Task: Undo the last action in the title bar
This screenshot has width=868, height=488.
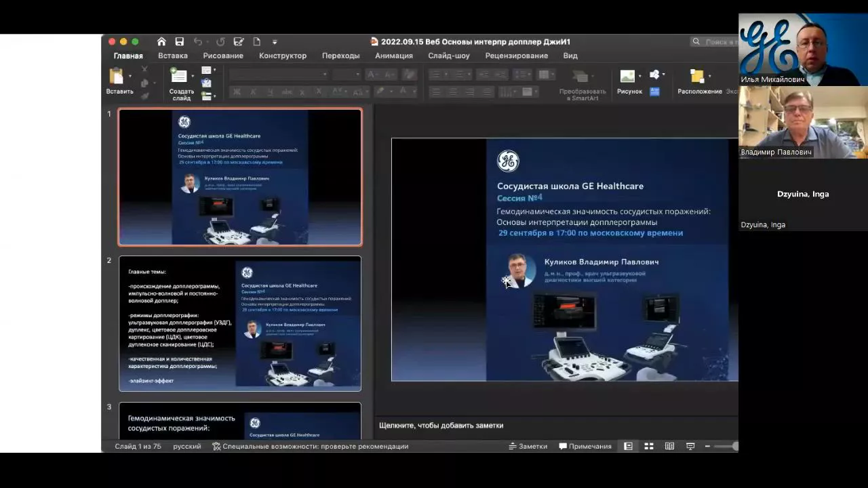Action: 198,41
